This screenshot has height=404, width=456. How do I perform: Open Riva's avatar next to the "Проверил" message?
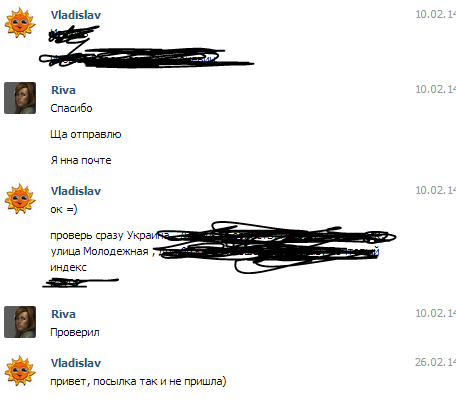point(20,322)
